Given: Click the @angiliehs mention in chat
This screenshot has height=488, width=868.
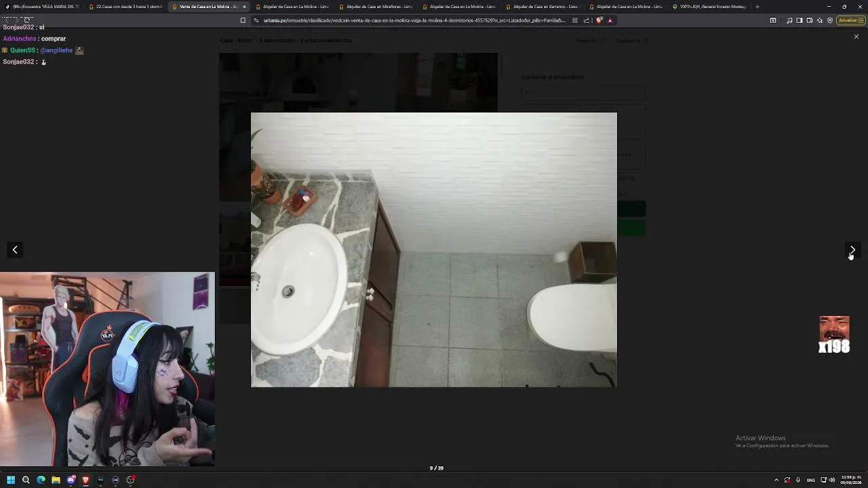Looking at the screenshot, I should tap(56, 50).
